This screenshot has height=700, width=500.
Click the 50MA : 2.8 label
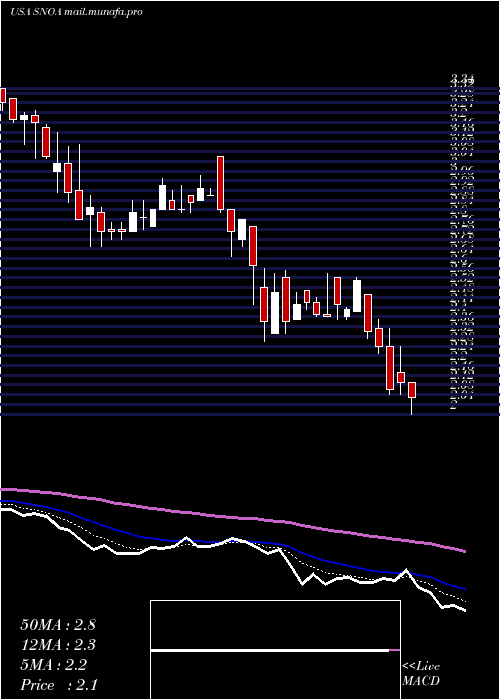[58, 625]
